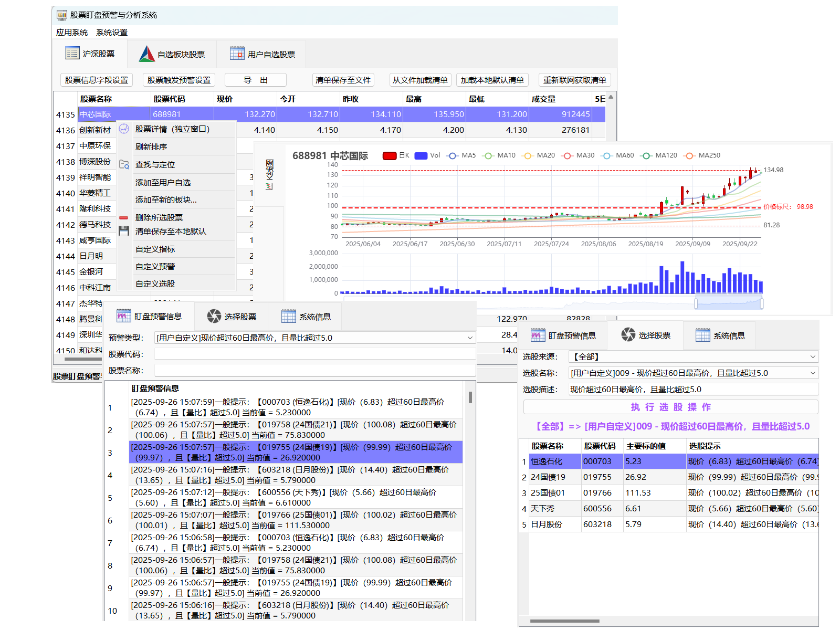Image resolution: width=840 pixels, height=630 pixels.
Task: Open the 预警类型 dropdown list
Action: click(470, 338)
